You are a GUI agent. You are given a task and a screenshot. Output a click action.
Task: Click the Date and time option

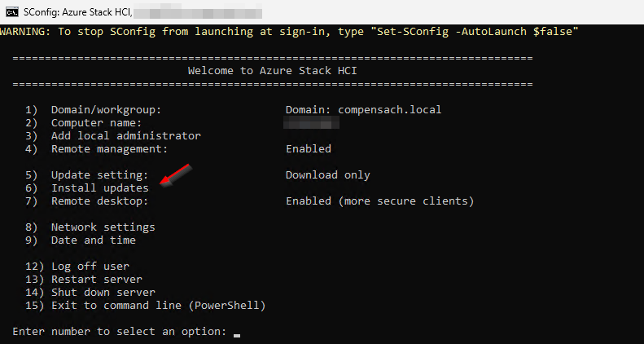click(x=93, y=240)
